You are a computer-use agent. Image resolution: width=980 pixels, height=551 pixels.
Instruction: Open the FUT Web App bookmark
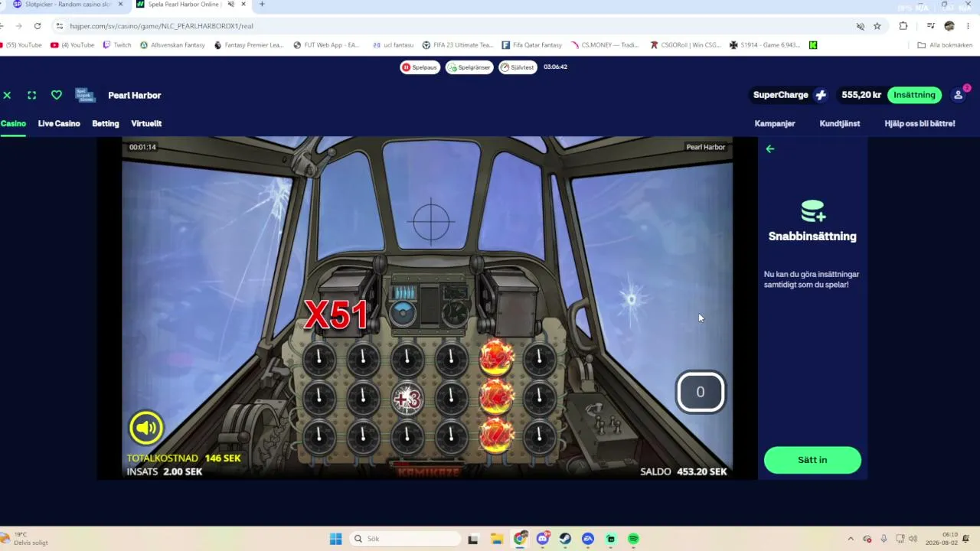click(327, 45)
